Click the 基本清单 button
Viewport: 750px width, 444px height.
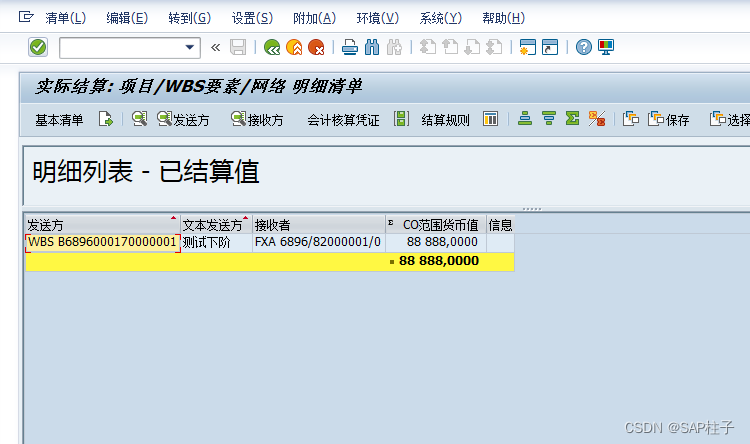[x=59, y=120]
